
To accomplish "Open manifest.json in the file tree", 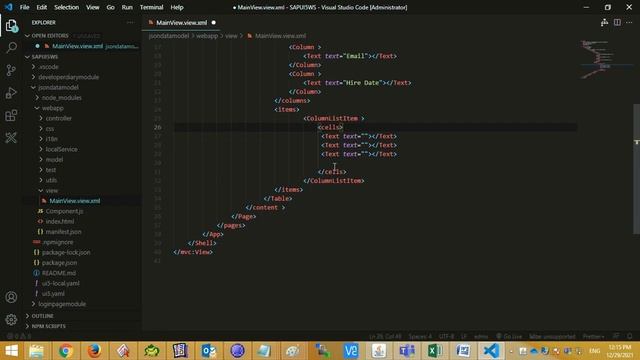I will (x=63, y=231).
